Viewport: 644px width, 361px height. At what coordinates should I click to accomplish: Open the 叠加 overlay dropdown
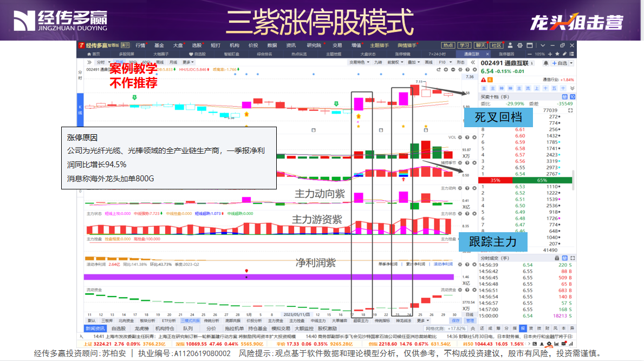click(x=414, y=62)
